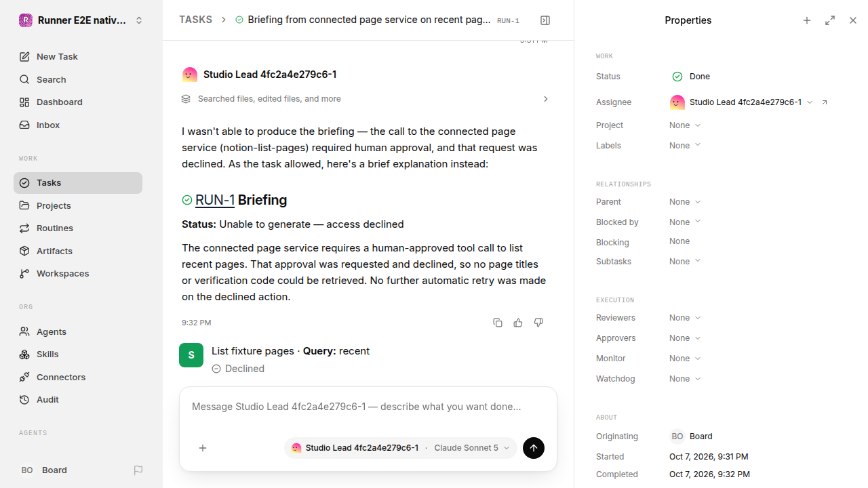The image size is (868, 488).
Task: Change the model from Claude Sonnet 5
Action: click(x=472, y=448)
